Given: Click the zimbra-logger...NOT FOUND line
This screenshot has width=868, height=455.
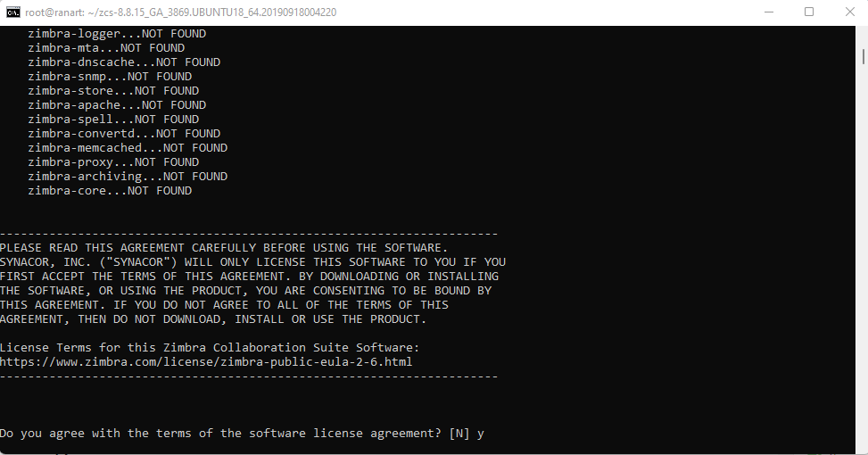Looking at the screenshot, I should (x=117, y=34).
